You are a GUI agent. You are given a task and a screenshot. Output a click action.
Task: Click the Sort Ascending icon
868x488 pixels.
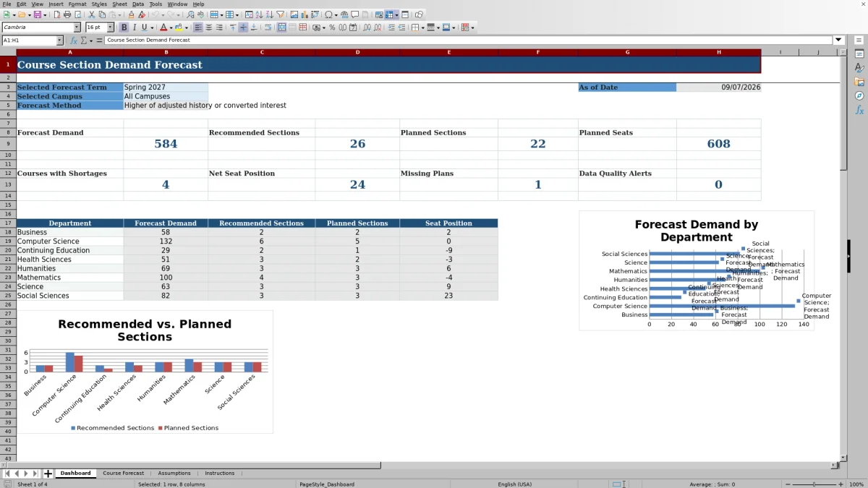259,14
